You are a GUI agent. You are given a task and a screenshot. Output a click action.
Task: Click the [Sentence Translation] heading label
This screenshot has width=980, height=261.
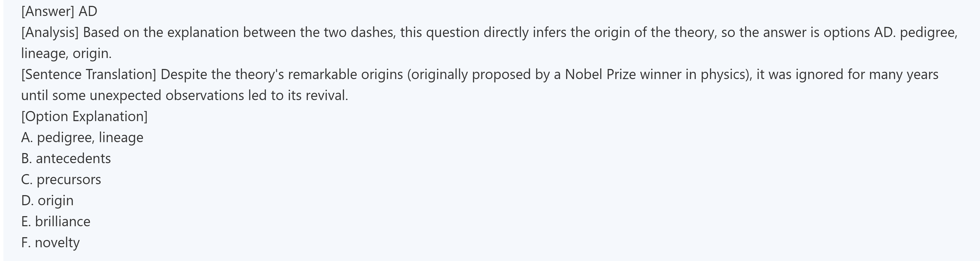[89, 74]
